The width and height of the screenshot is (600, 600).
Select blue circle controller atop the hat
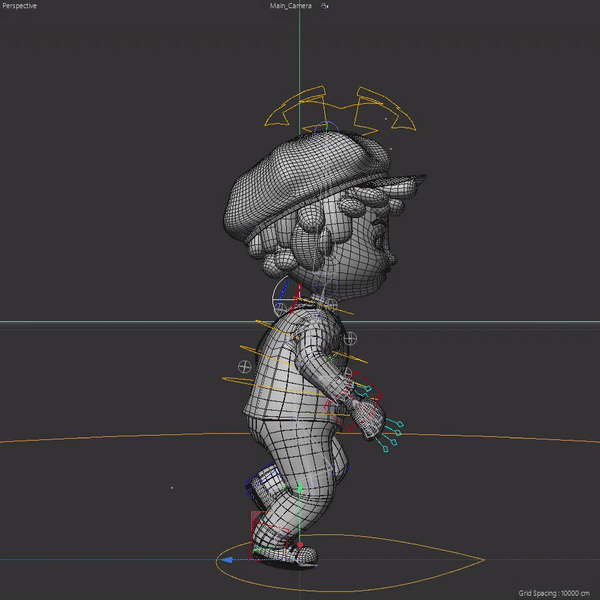click(x=326, y=127)
